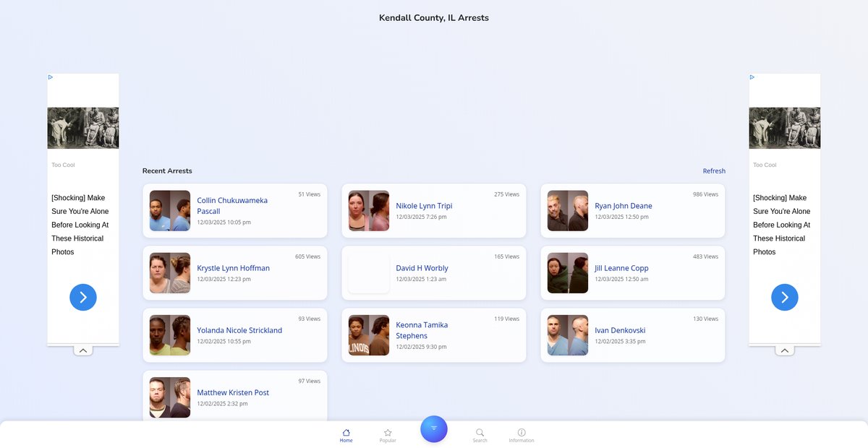Collapse the left ad with chevron
The height and width of the screenshot is (448, 868).
pyautogui.click(x=83, y=350)
